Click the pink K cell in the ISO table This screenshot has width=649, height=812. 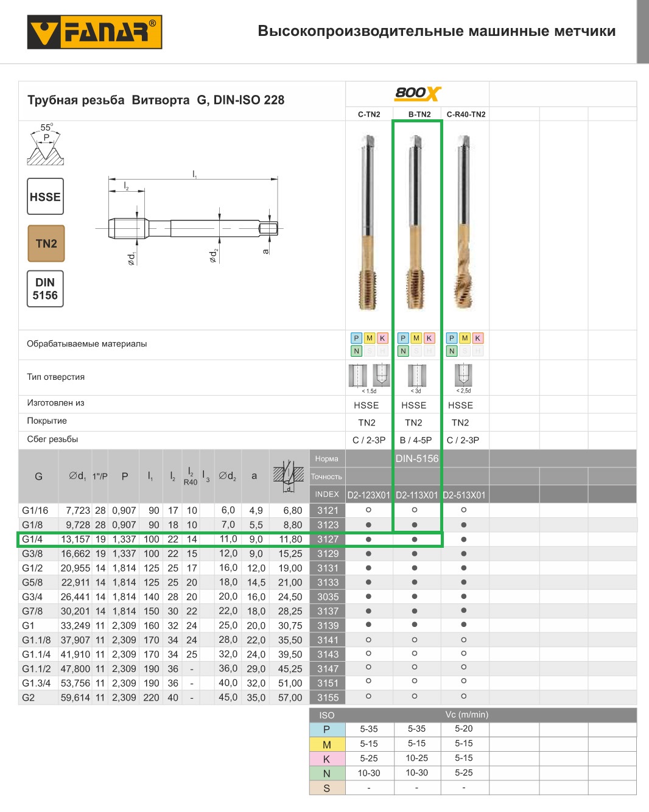[327, 759]
